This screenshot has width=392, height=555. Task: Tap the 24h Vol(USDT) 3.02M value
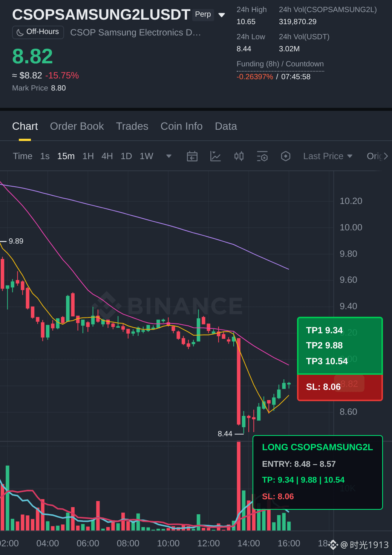[289, 49]
